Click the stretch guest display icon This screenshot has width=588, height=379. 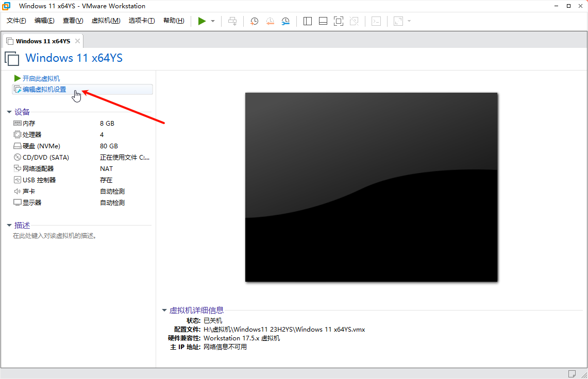(x=398, y=21)
